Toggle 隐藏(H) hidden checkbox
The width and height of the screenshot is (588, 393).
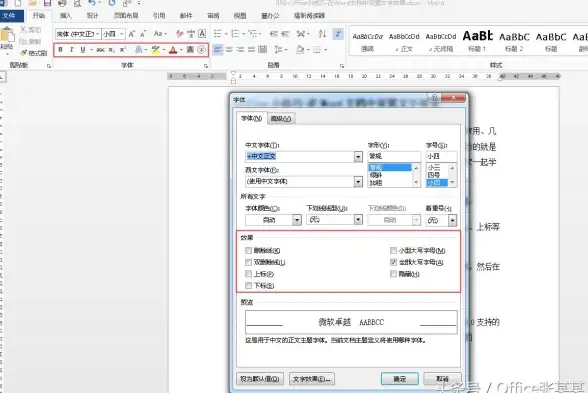393,274
